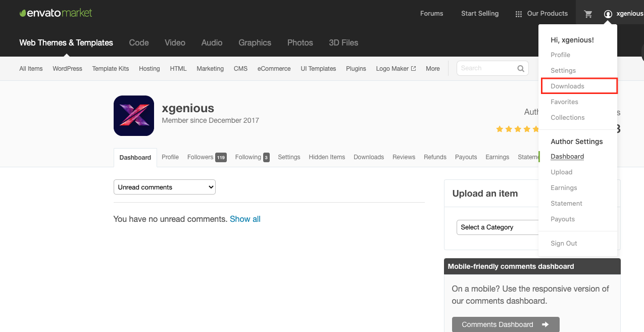Click the Our Products grid icon
This screenshot has height=332, width=644.
[518, 14]
